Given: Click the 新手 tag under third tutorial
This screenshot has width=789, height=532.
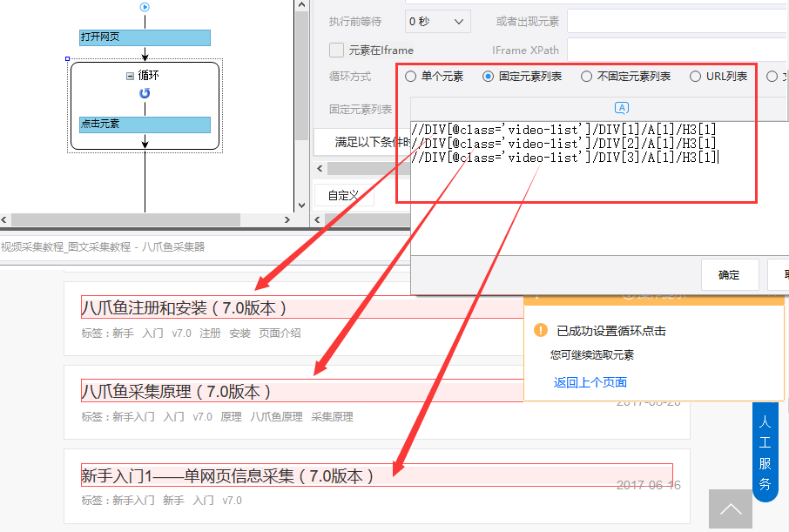Looking at the screenshot, I should tap(173, 501).
